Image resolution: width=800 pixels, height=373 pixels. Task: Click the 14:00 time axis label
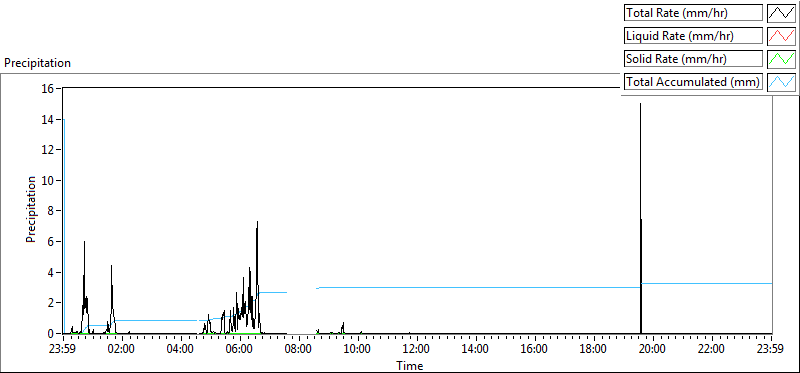coord(476,350)
